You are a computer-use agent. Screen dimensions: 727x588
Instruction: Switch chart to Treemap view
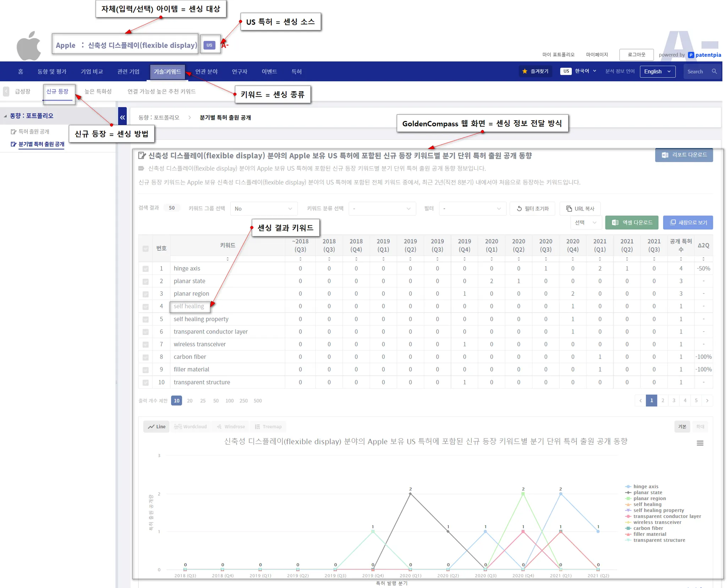point(268,427)
